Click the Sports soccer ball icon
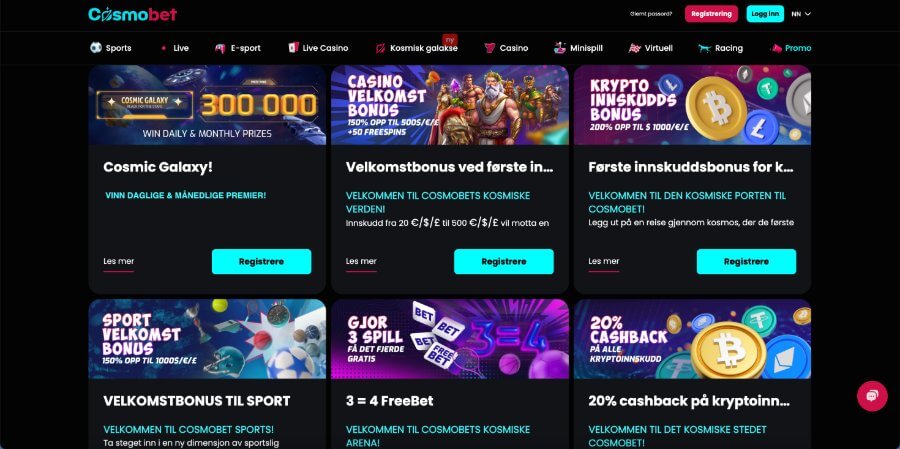Image resolution: width=900 pixels, height=449 pixels. (x=96, y=48)
